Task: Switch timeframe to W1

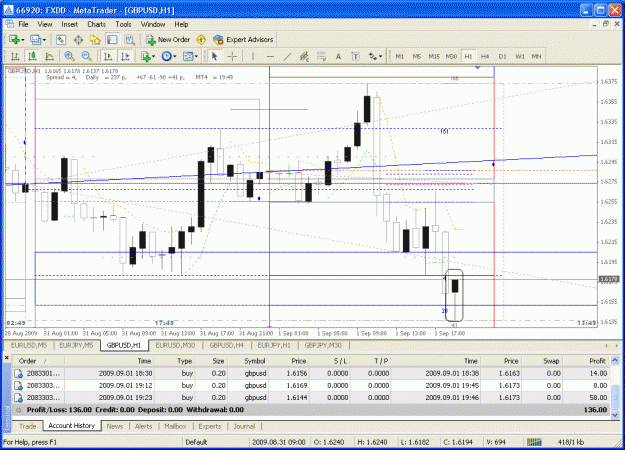Action: click(x=520, y=57)
